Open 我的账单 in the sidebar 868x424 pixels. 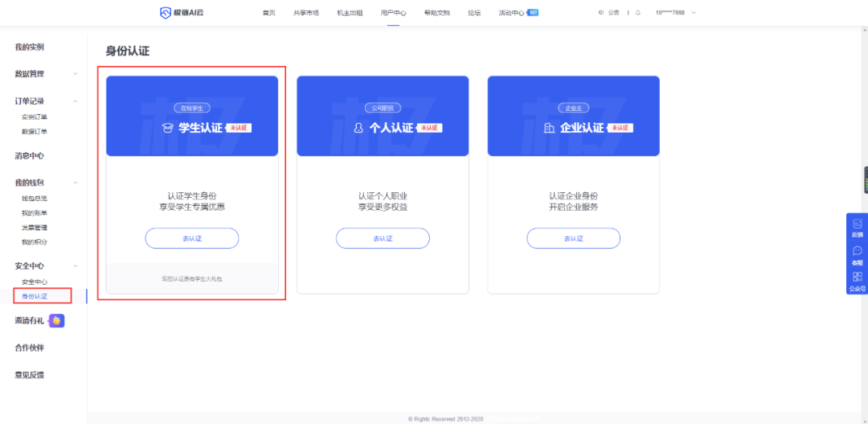click(35, 213)
